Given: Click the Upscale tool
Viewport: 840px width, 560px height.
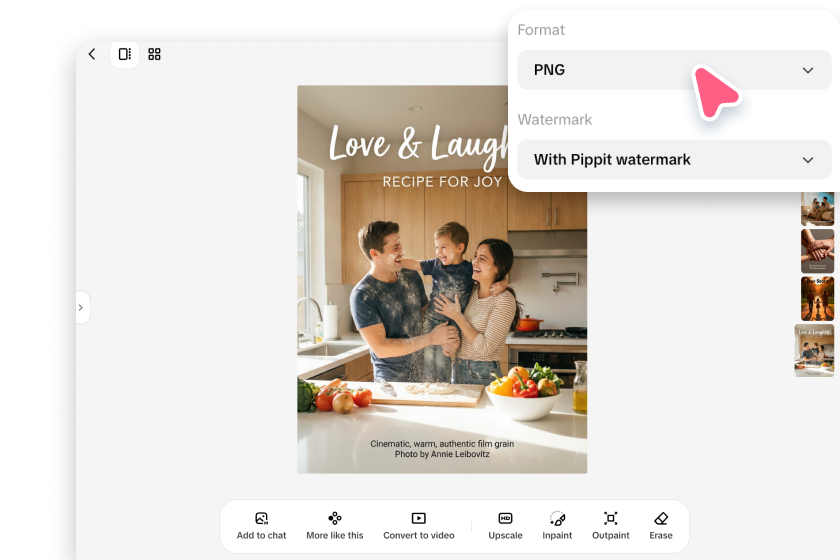Looking at the screenshot, I should [x=505, y=526].
